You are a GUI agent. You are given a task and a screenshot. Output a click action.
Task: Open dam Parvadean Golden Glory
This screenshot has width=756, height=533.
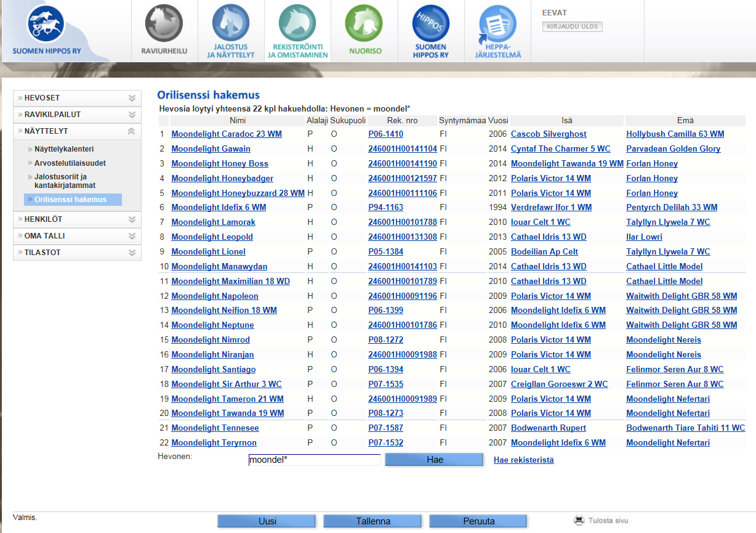click(x=674, y=149)
